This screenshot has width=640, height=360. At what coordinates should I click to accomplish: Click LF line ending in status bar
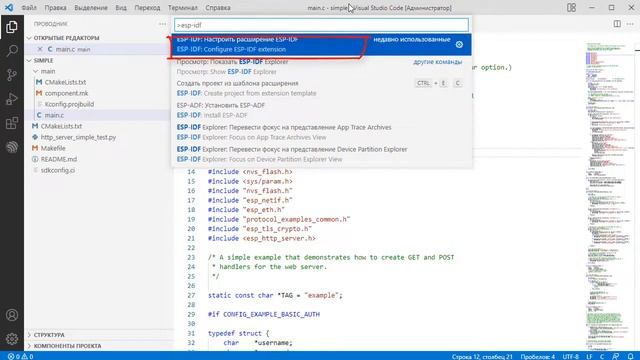(589, 356)
